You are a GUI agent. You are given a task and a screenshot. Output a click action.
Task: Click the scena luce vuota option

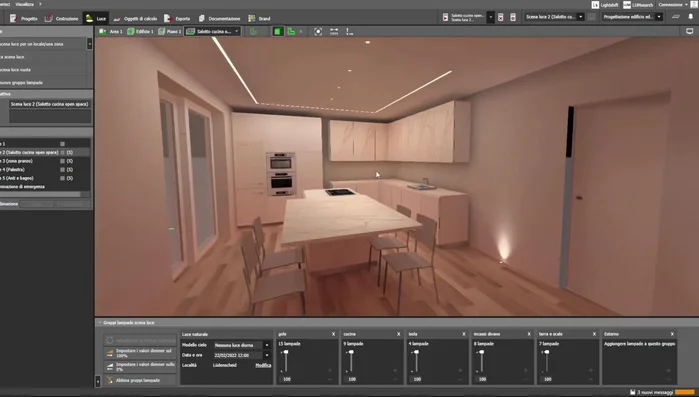coord(43,70)
